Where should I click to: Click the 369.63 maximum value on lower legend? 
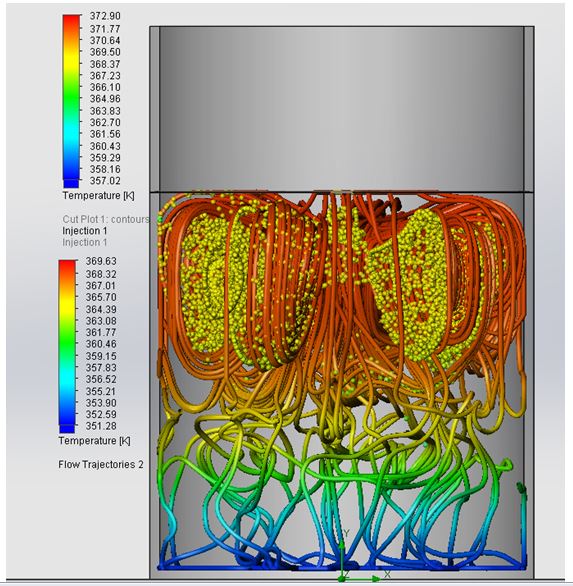101,261
